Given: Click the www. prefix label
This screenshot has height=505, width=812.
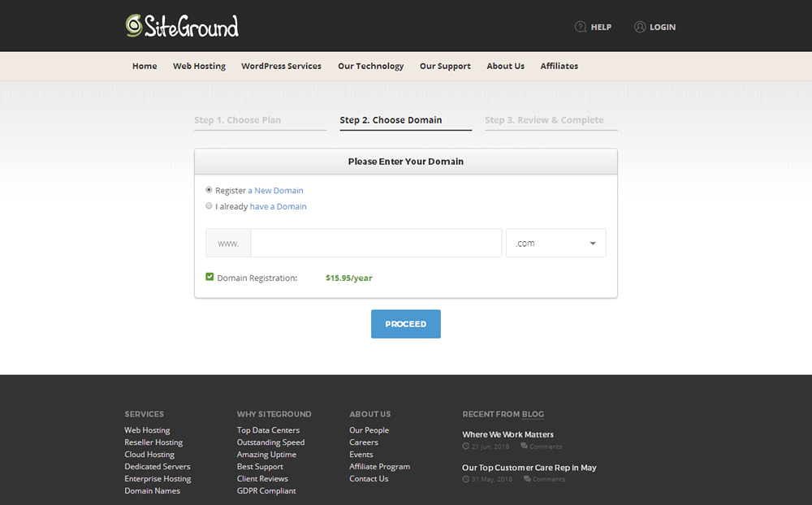Looking at the screenshot, I should point(228,244).
